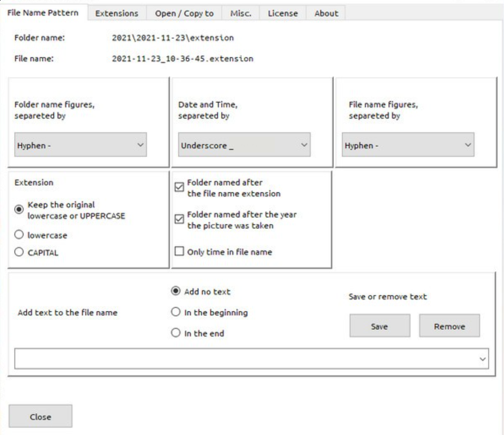Toggle Folder named after the year checkbox
Screen dimensions: 504x435
coord(180,219)
